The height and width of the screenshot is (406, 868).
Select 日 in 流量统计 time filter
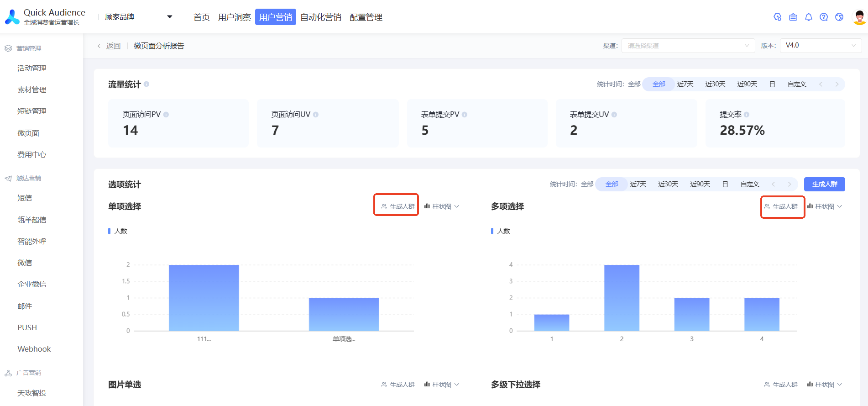[772, 84]
